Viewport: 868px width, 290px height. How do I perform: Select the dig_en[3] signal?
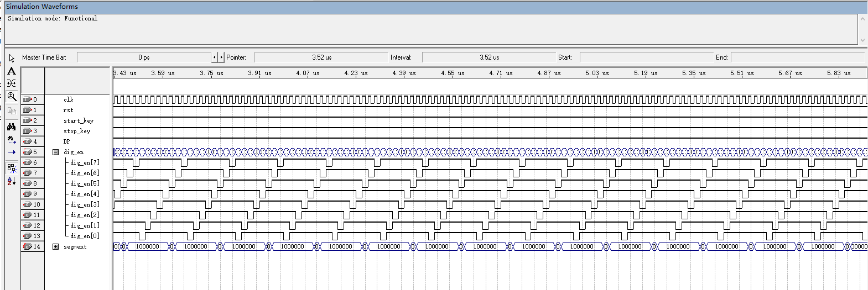[x=85, y=204]
